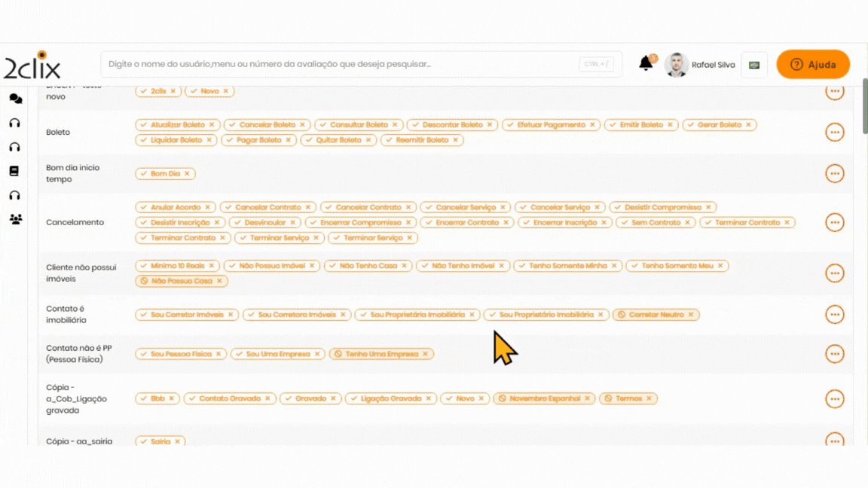Open the chat conversations sidebar icon
This screenshot has height=488, width=868.
click(15, 99)
